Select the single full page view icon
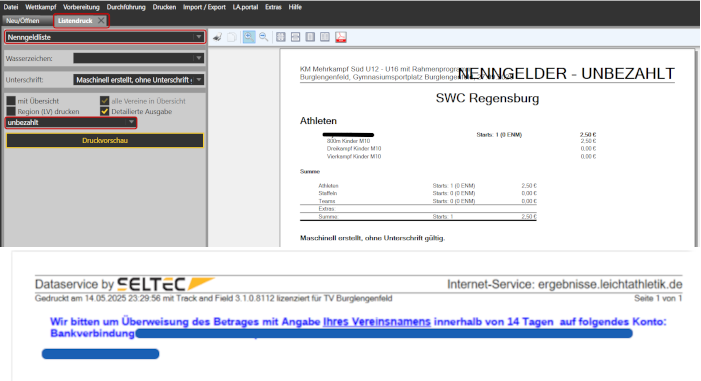The width and height of the screenshot is (701, 381). 310,37
